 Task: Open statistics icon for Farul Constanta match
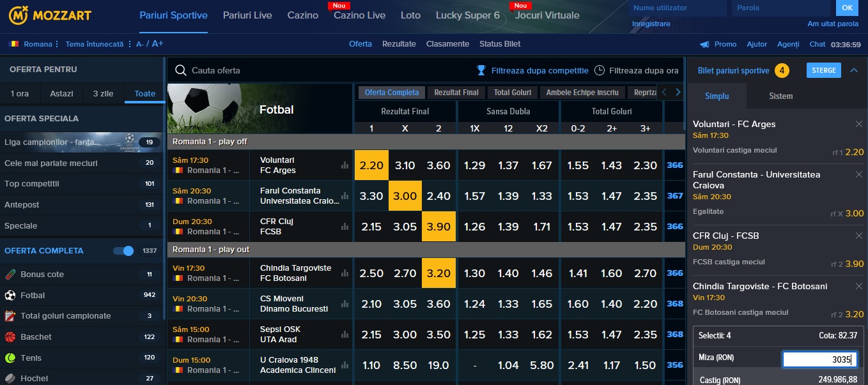(345, 196)
